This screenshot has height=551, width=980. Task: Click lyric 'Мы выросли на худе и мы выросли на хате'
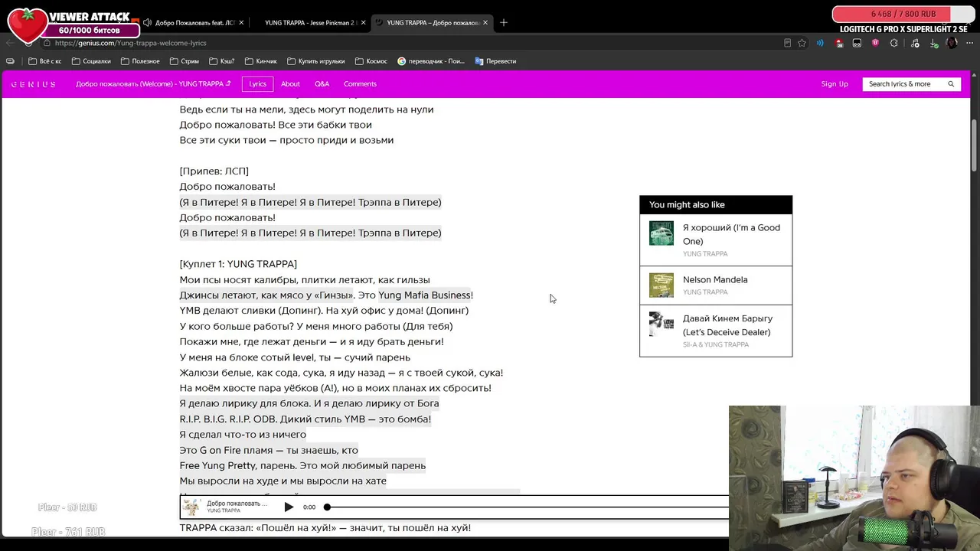pyautogui.click(x=283, y=481)
